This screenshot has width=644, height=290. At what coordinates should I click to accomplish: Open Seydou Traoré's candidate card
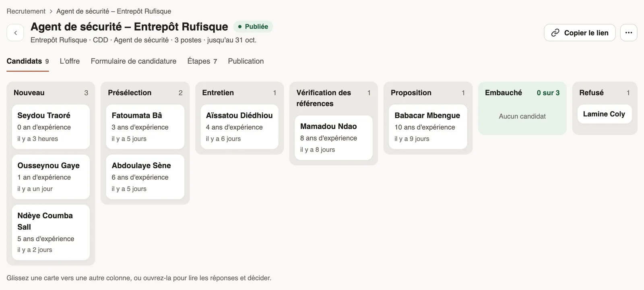point(51,127)
